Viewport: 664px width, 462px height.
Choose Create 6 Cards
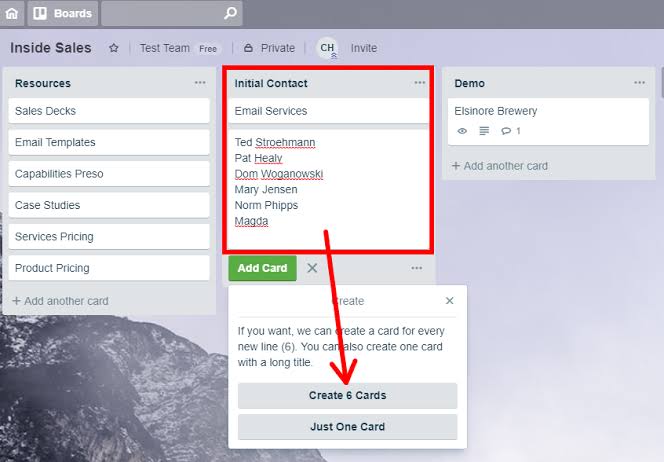coord(347,396)
